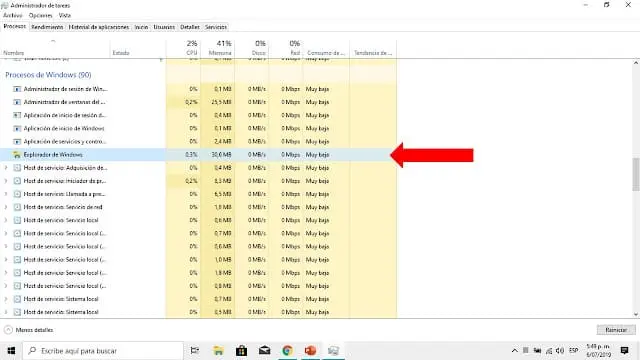Select the Explorador de Windows process icon

pyautogui.click(x=17, y=155)
